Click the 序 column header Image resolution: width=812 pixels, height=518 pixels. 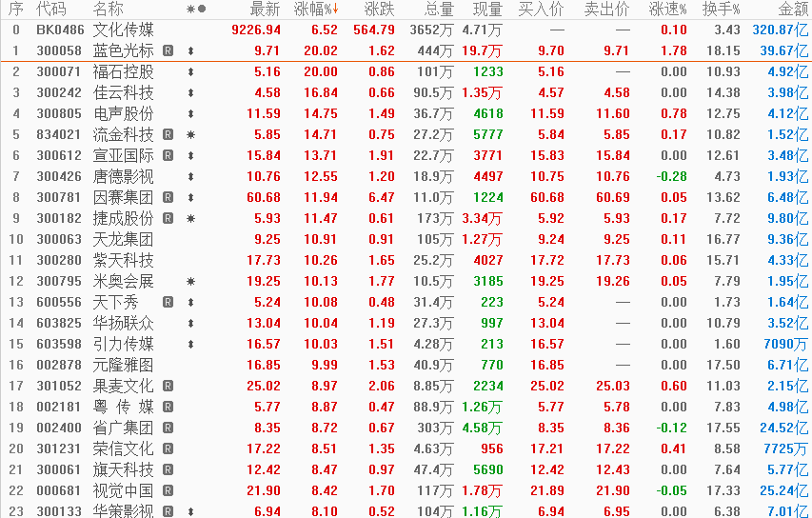pos(16,9)
